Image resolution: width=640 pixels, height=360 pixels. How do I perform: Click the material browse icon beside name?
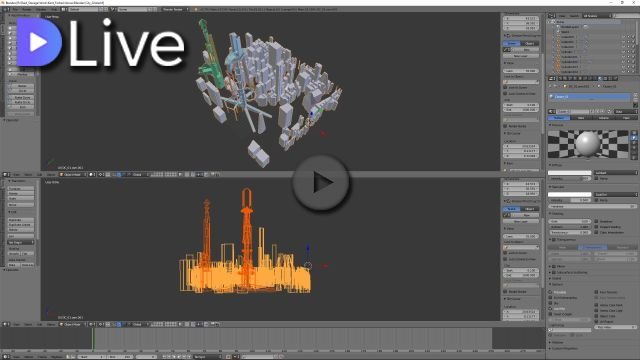tap(552, 111)
